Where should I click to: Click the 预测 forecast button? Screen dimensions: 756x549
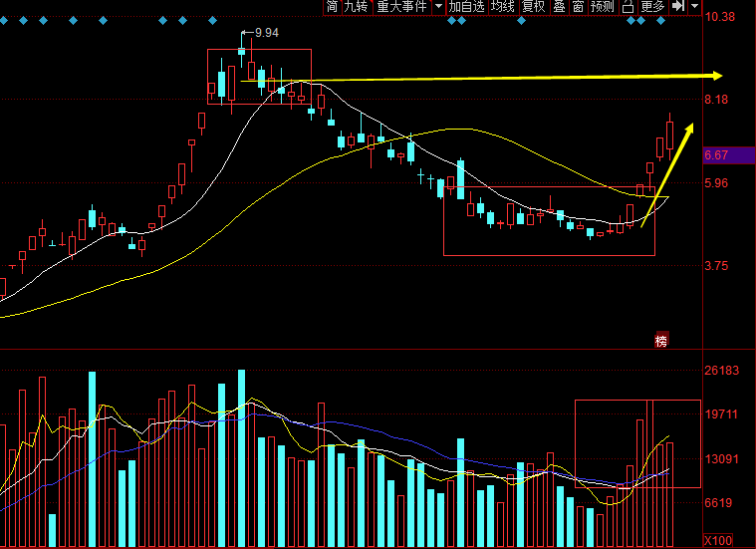[603, 7]
